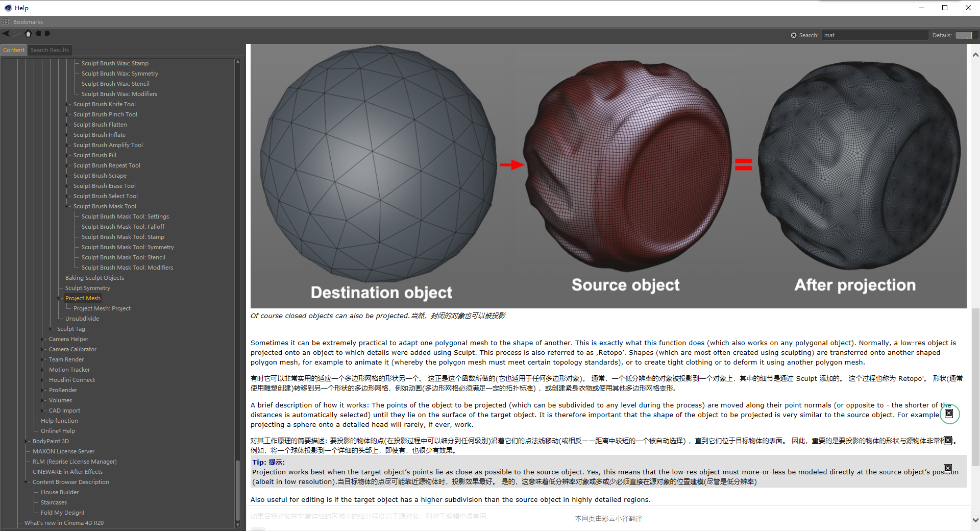Expand the Sculpt Tag tree node

pos(51,329)
